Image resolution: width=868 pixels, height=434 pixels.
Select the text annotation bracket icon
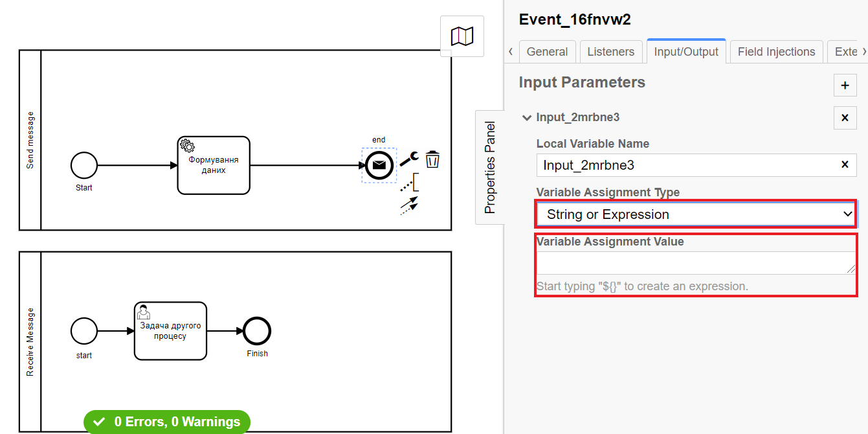point(409,183)
